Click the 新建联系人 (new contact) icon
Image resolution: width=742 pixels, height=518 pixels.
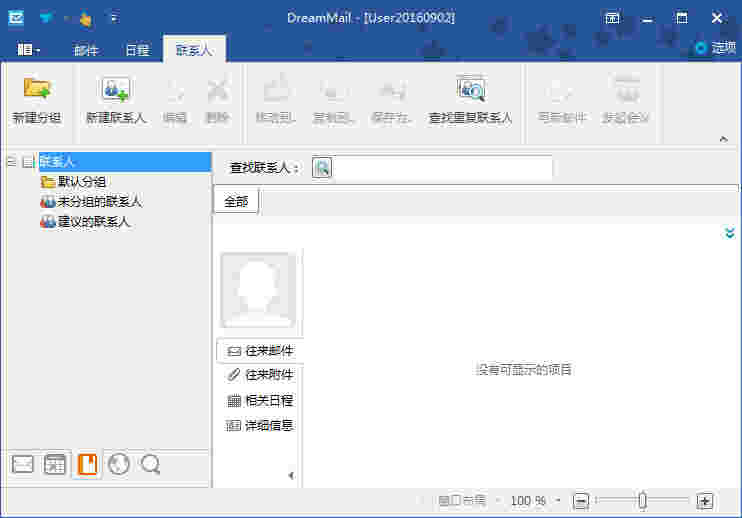pos(115,89)
